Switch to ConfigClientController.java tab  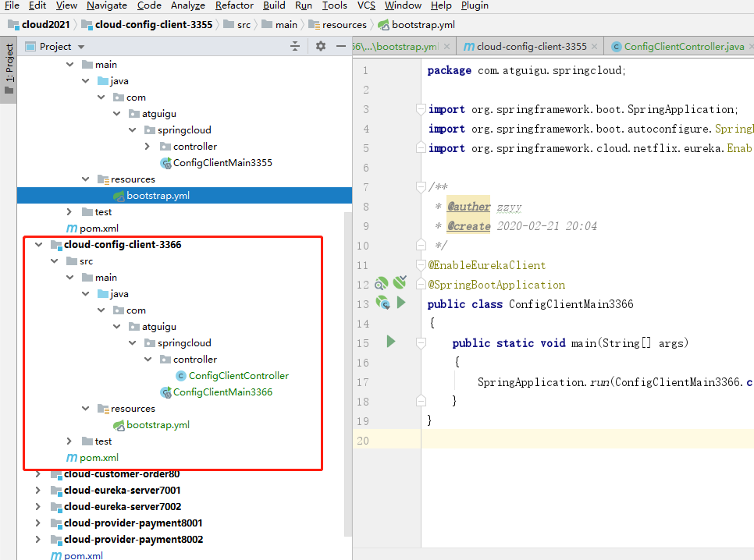click(678, 47)
